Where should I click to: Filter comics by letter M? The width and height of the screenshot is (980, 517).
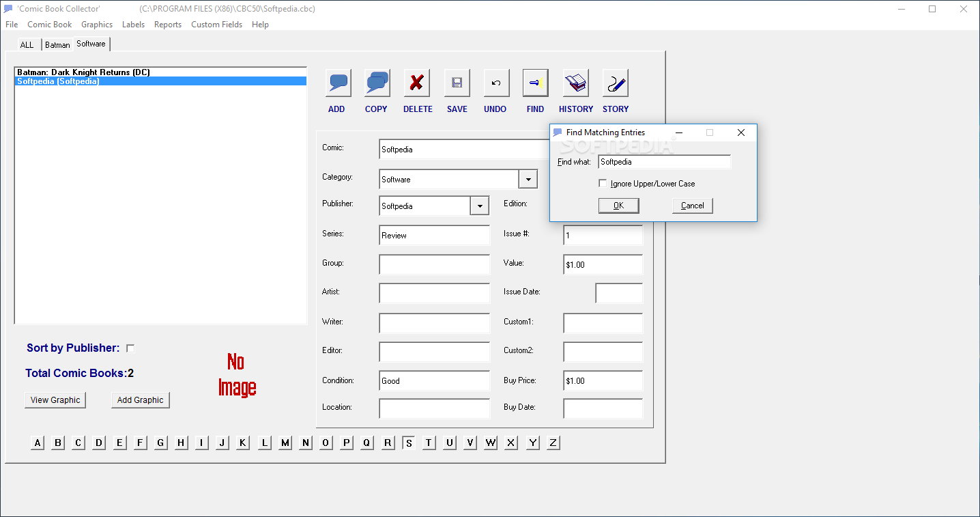(285, 443)
